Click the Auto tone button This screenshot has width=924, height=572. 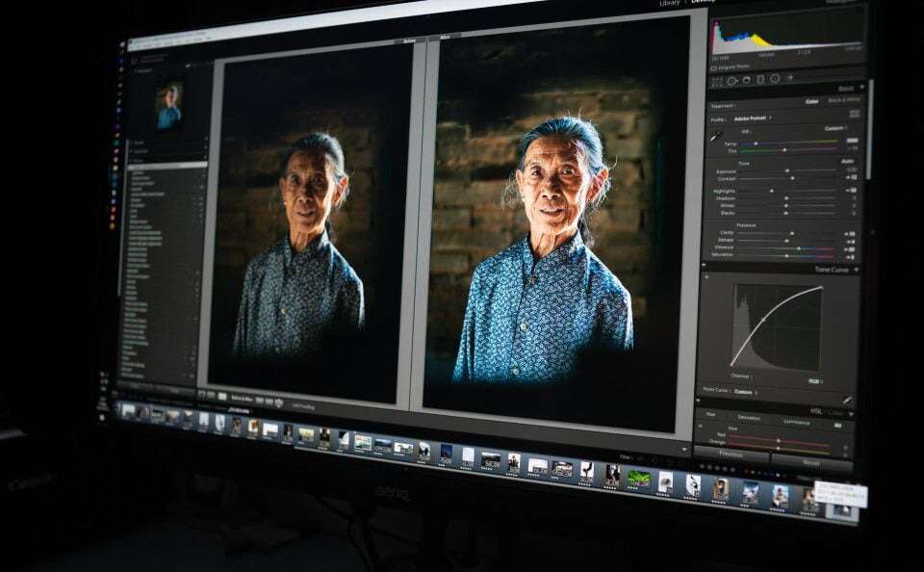coord(849,162)
